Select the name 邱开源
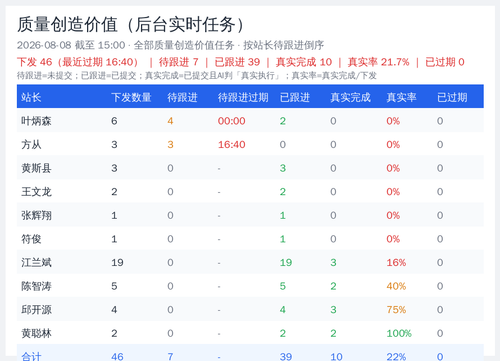This screenshot has width=500, height=361. [x=36, y=310]
